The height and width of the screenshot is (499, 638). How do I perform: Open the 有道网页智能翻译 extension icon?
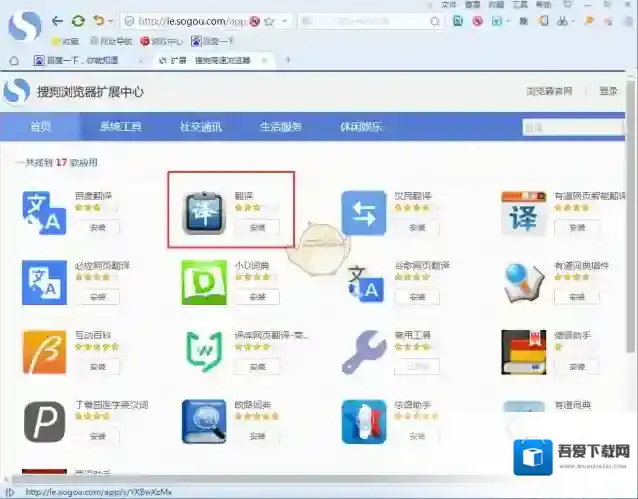524,213
